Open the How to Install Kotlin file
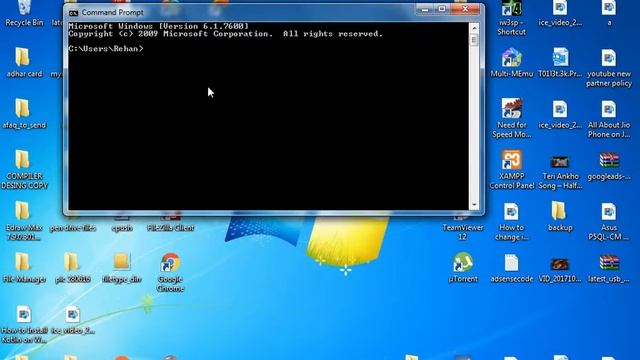 coord(24,324)
